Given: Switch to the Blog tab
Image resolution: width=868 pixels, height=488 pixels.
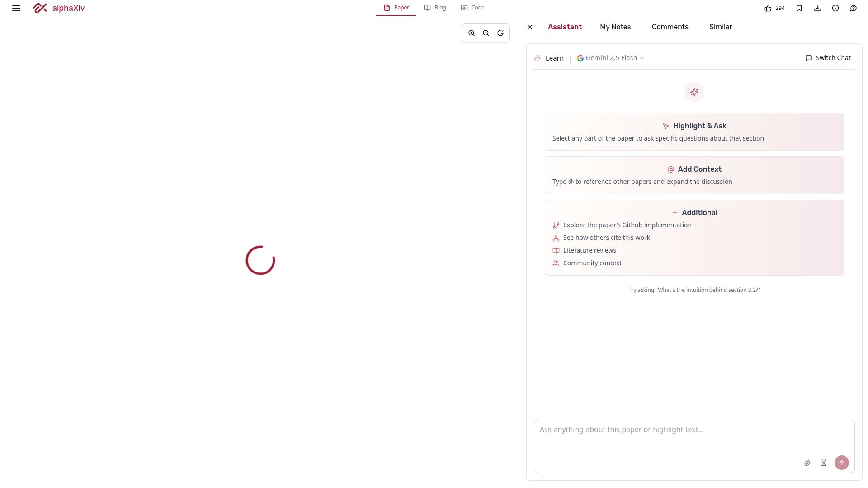Looking at the screenshot, I should coord(435,8).
